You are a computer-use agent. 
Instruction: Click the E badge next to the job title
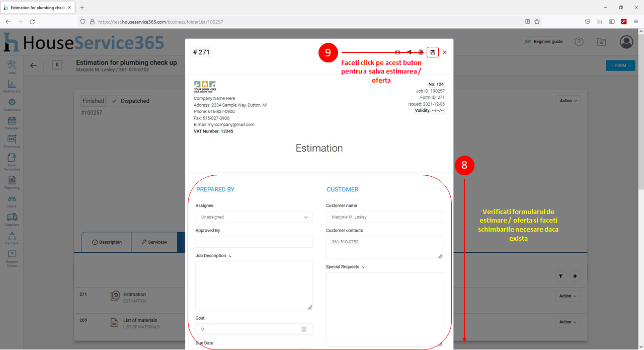point(57,65)
